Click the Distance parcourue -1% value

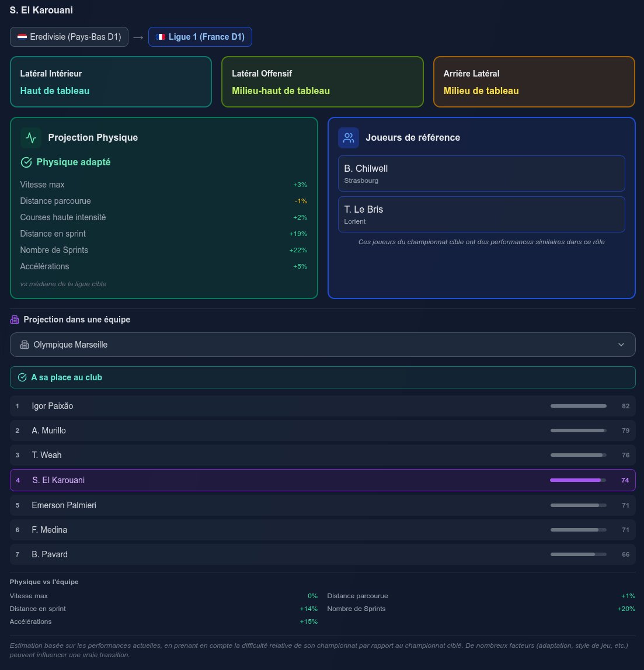click(301, 201)
